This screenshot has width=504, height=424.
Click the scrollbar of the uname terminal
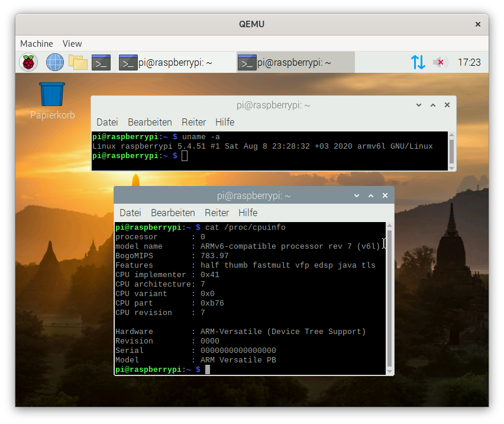(x=451, y=151)
